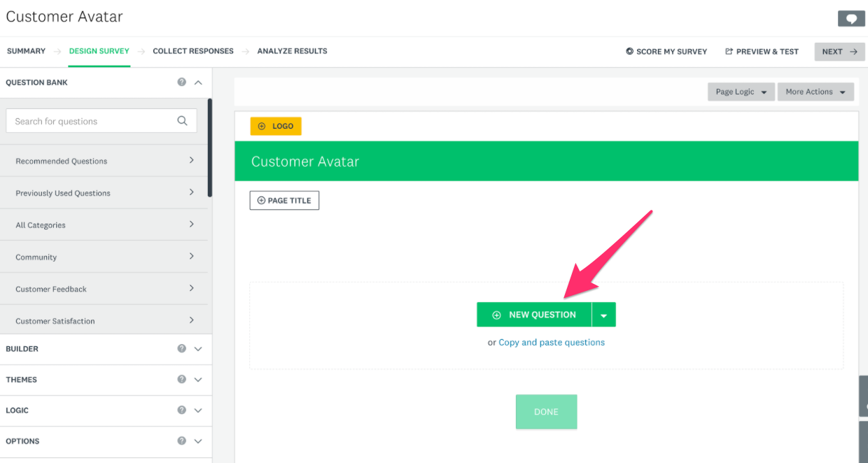Viewport: 868px width, 463px height.
Task: Go to the Summary tab
Action: point(26,51)
